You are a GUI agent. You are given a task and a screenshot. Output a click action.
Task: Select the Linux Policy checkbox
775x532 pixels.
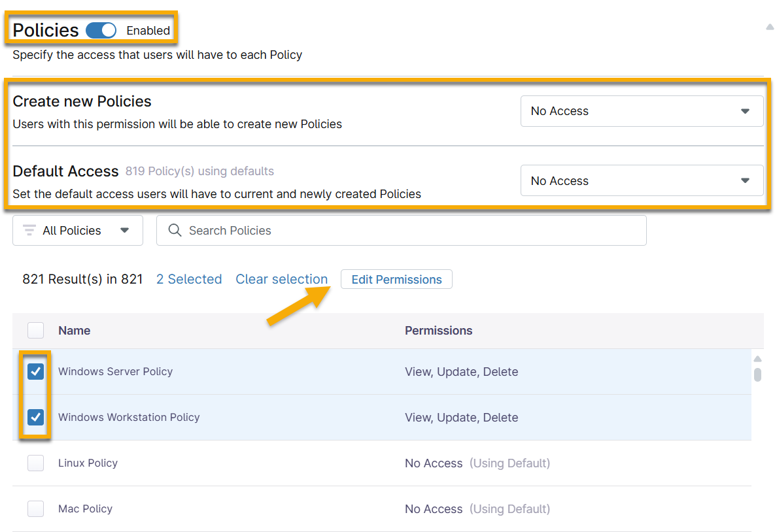[x=36, y=463]
